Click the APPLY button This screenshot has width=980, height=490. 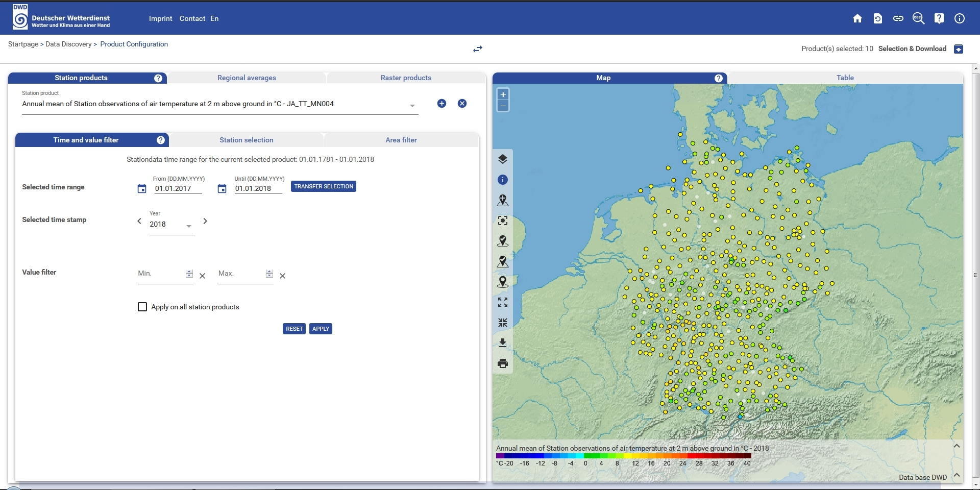coord(321,329)
